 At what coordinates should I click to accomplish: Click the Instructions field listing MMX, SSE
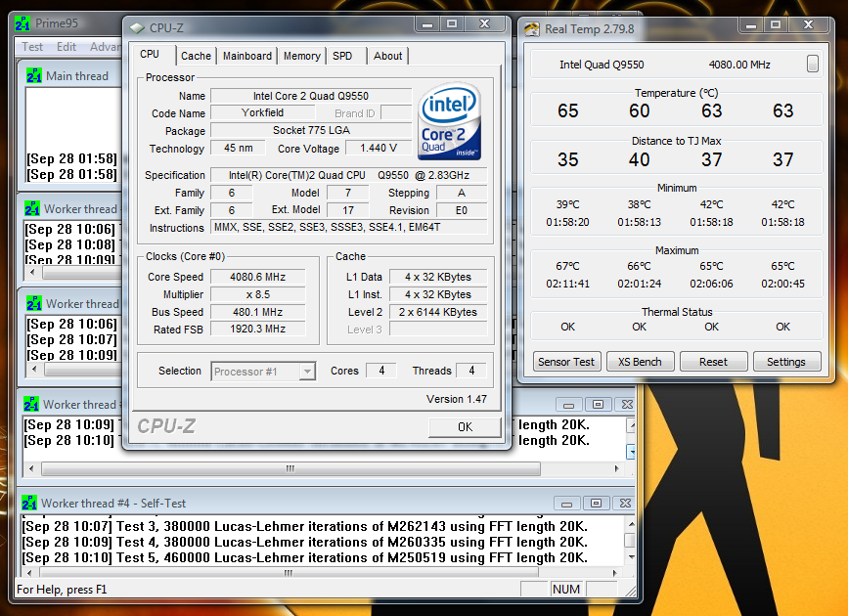pyautogui.click(x=349, y=227)
